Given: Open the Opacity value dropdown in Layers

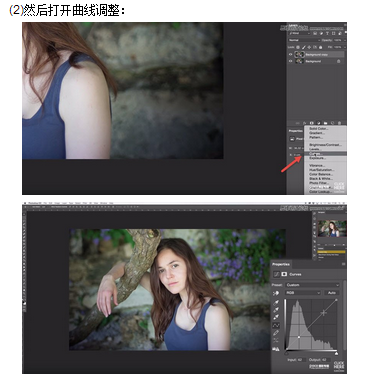Looking at the screenshot, I should click(x=345, y=40).
